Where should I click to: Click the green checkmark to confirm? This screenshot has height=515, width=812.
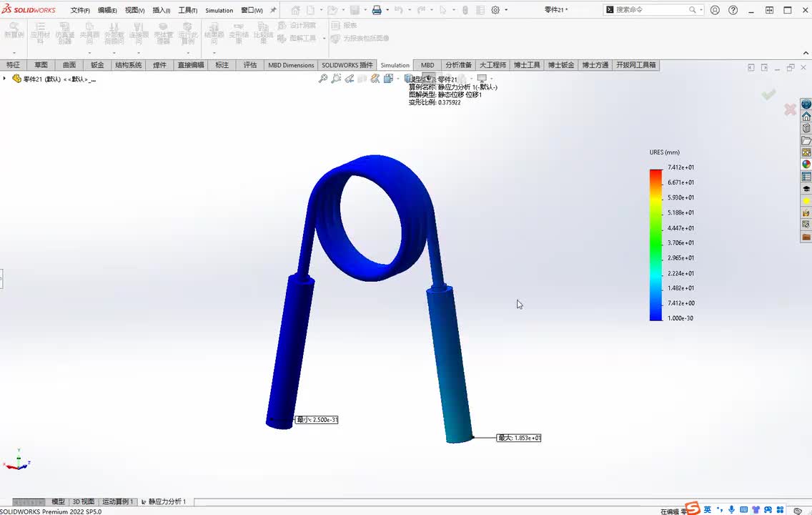tap(768, 94)
